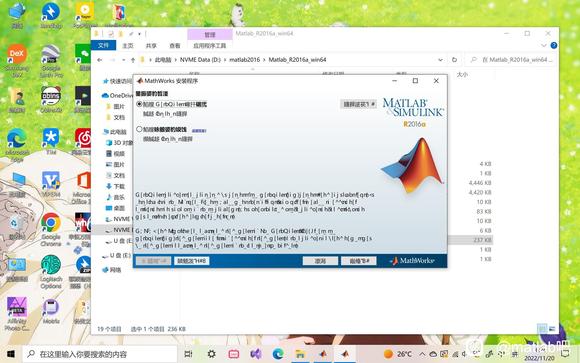Viewport: 580px width, 363px height.
Task: Open Microsoft Edge from the taskbar
Action: click(x=278, y=354)
